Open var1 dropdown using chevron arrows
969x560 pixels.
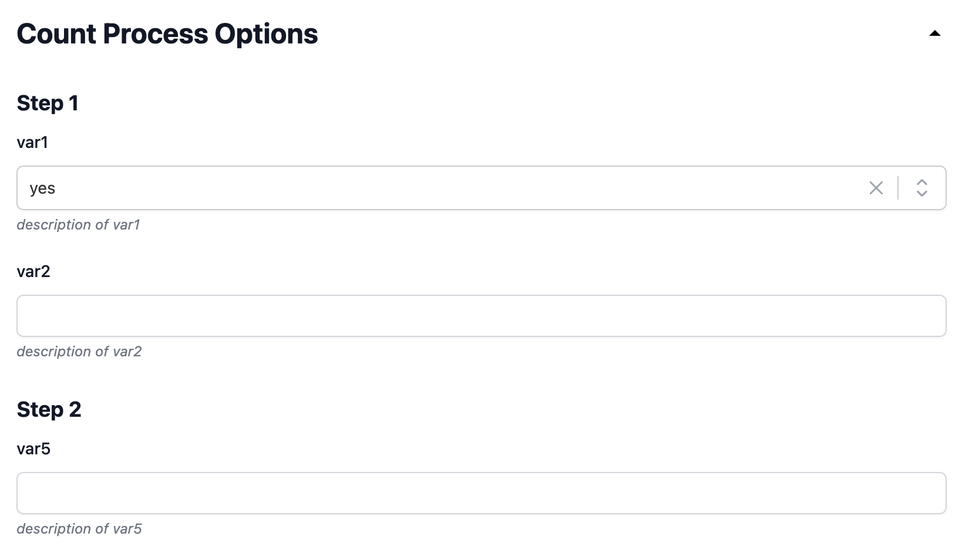click(921, 188)
